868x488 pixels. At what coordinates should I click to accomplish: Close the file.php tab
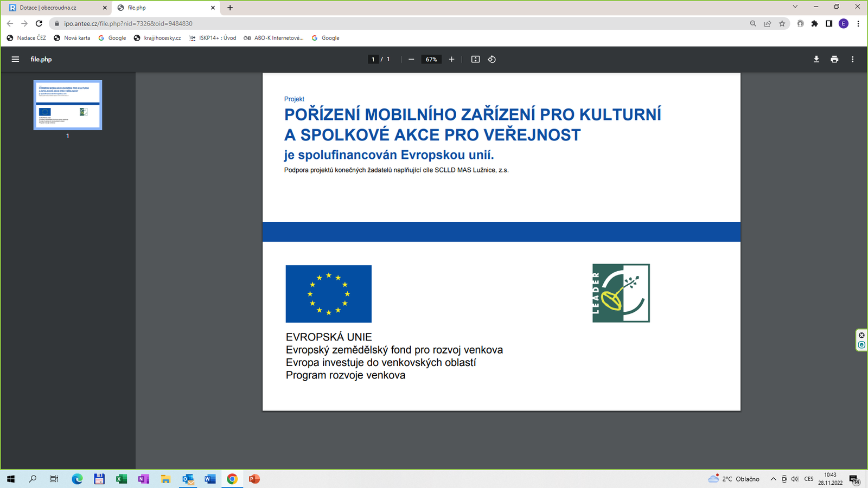[213, 8]
